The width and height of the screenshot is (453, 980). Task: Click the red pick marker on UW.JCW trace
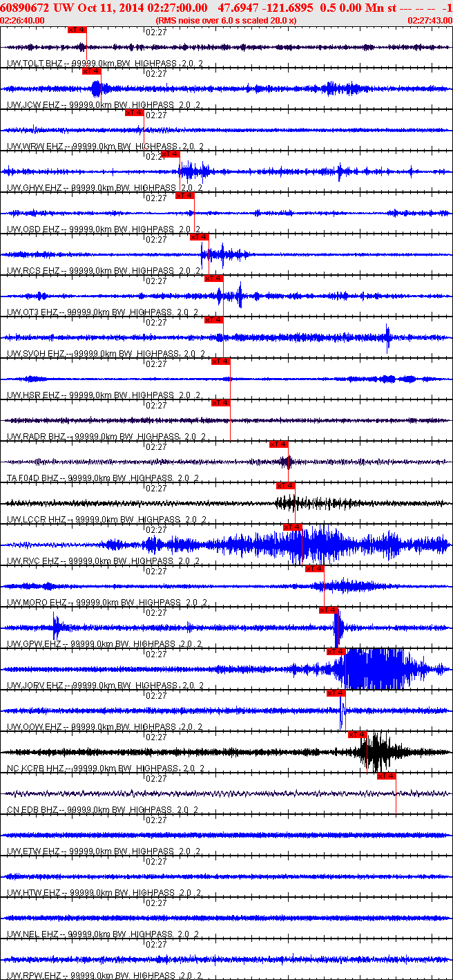point(92,71)
